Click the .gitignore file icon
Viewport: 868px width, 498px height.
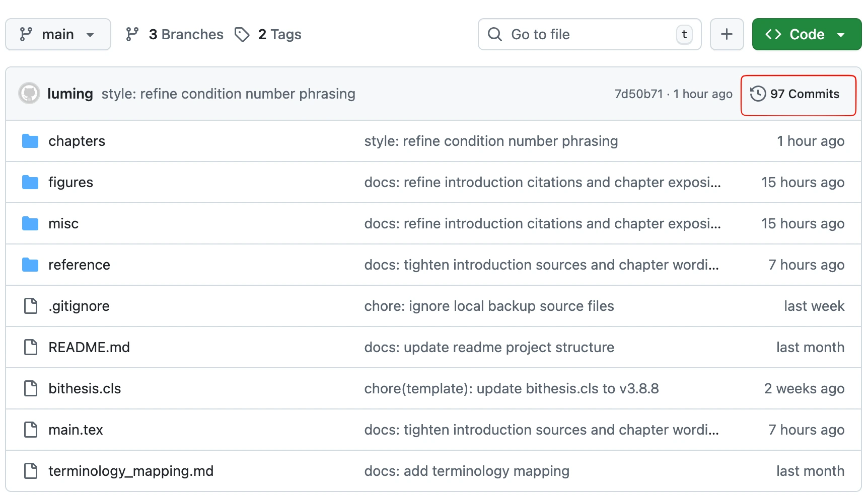point(31,306)
